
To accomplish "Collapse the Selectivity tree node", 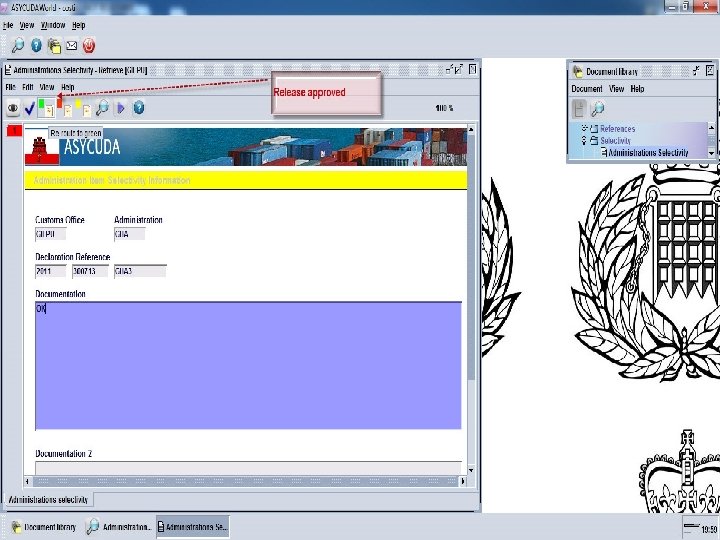I will click(584, 140).
